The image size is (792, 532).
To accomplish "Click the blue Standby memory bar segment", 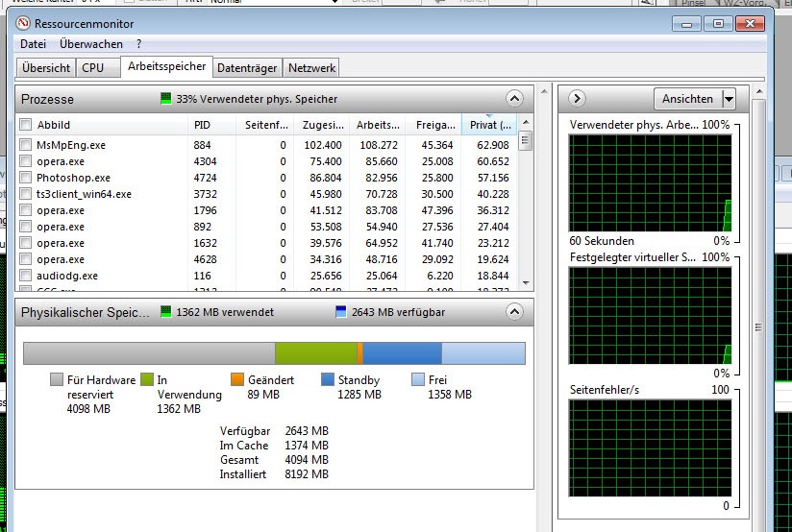I will 402,352.
